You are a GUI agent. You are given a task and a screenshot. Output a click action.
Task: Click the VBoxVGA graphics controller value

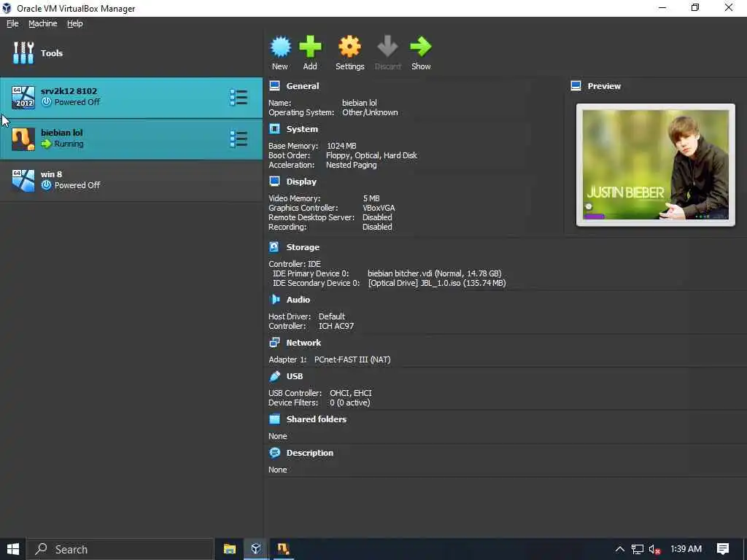click(379, 208)
